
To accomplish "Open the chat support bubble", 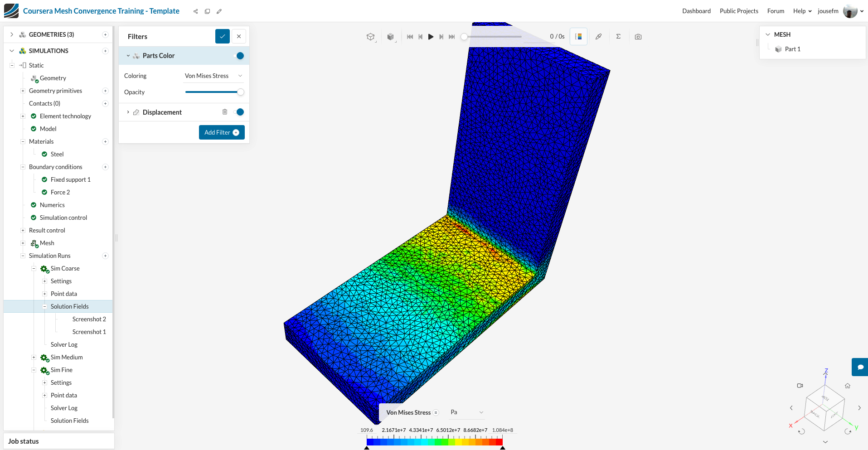I will (860, 367).
